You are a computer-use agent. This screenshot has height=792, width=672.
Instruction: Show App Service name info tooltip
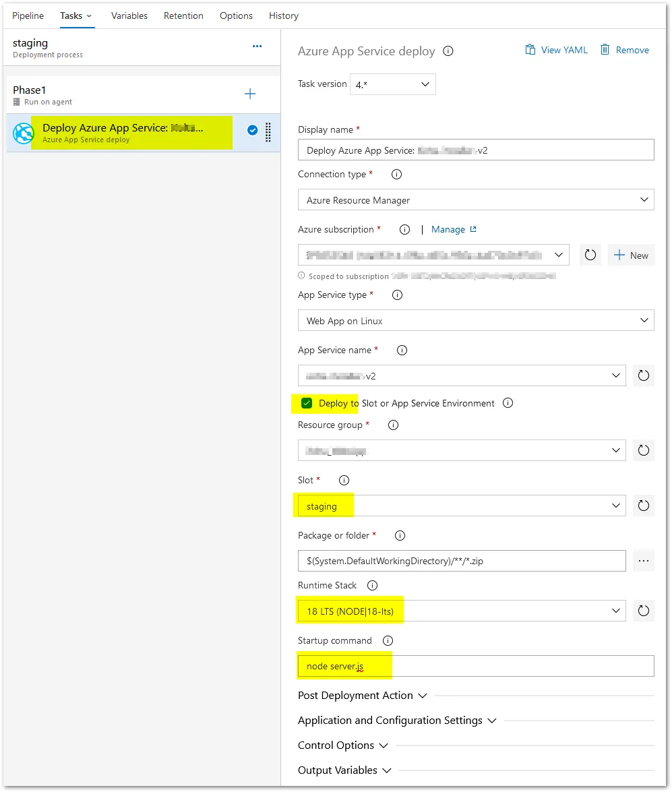pyautogui.click(x=402, y=350)
